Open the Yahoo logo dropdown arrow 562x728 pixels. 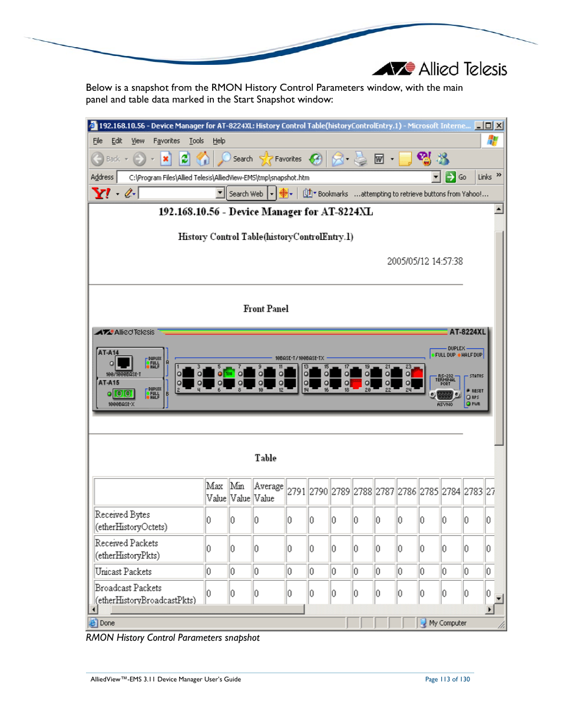click(117, 194)
